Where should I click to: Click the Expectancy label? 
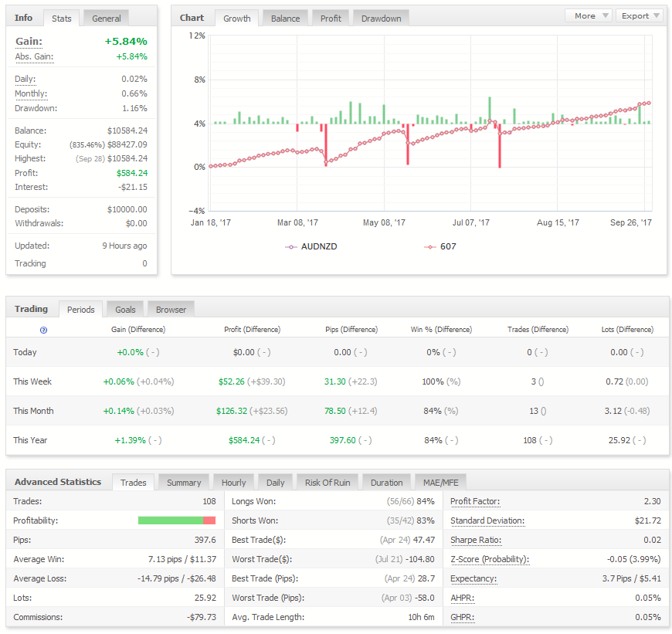coord(473,578)
